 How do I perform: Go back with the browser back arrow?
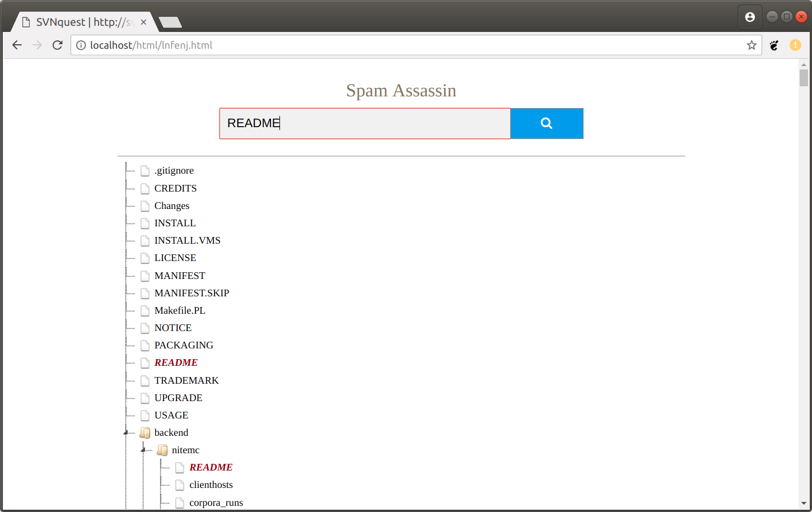[x=17, y=45]
